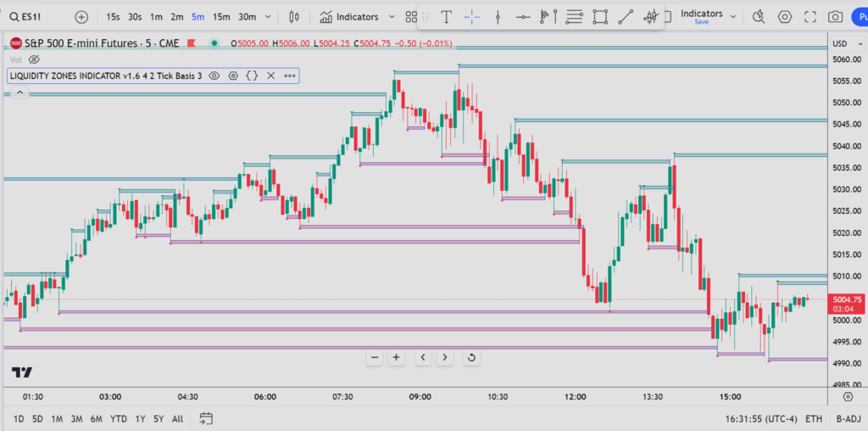Select the All date range

178,419
